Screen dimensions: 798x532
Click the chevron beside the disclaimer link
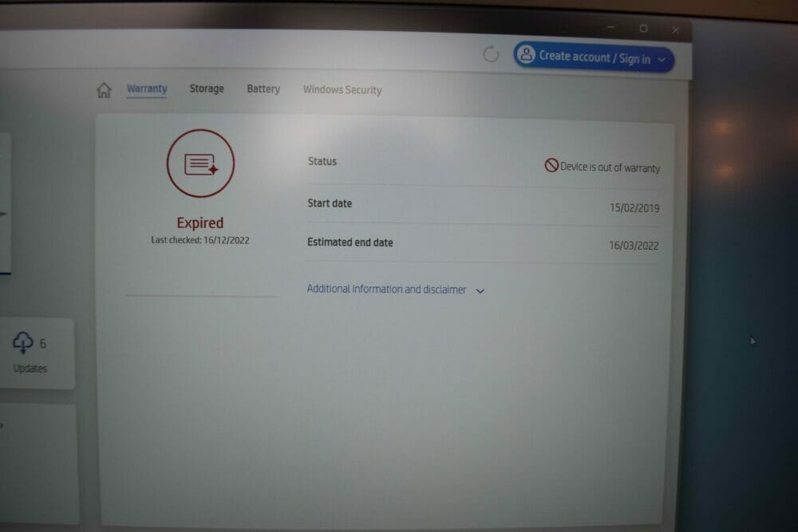(480, 291)
